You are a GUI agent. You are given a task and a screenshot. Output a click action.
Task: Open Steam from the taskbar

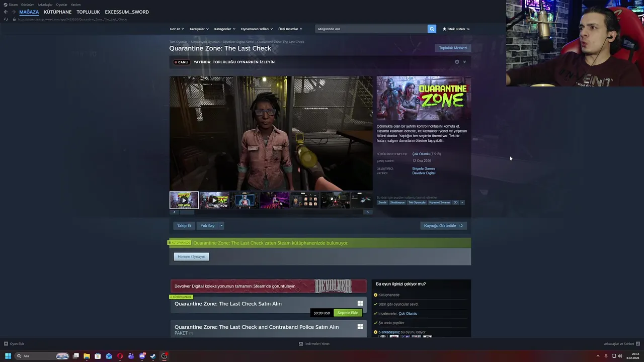pyautogui.click(x=153, y=356)
